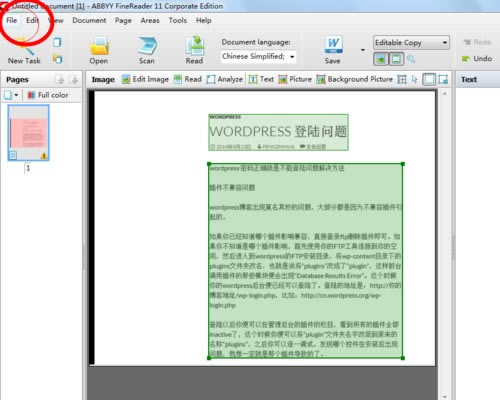Select the Background Picture area tool
Viewport: 500px width, 400px height.
354,79
